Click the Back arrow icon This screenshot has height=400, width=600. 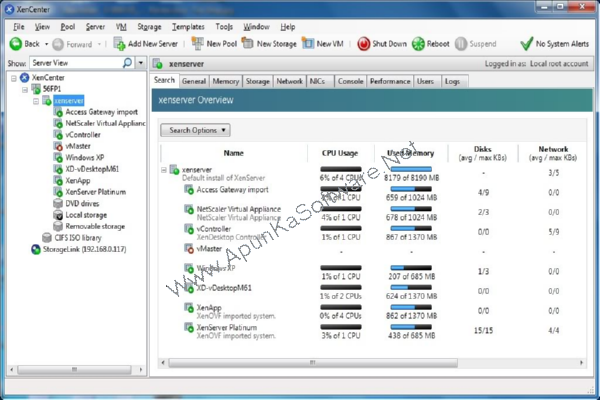(x=16, y=44)
